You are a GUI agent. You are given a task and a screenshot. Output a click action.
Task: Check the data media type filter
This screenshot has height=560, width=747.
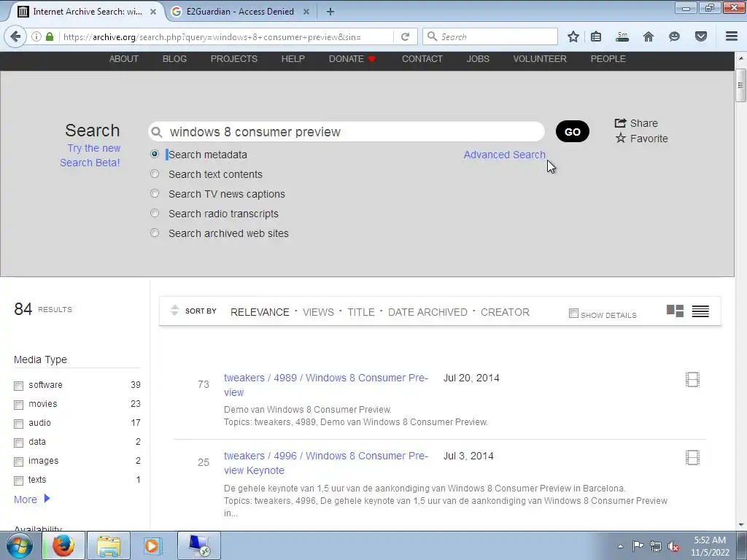pyautogui.click(x=18, y=443)
